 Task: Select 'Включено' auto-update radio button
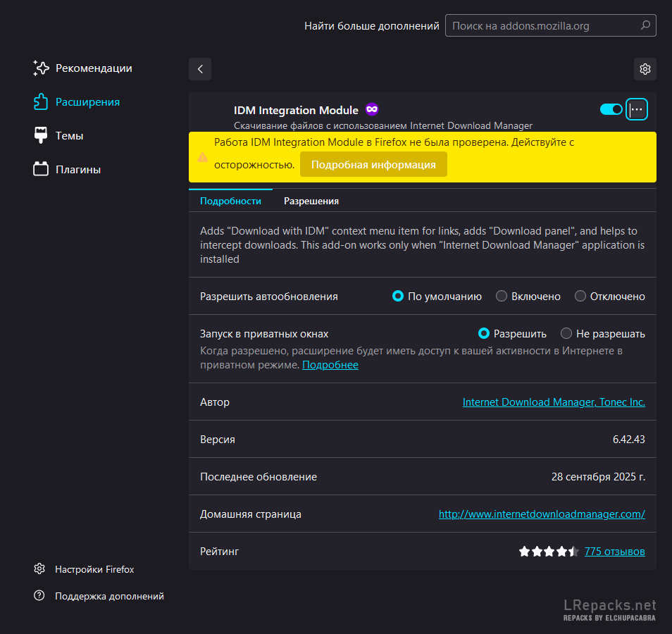click(x=502, y=297)
